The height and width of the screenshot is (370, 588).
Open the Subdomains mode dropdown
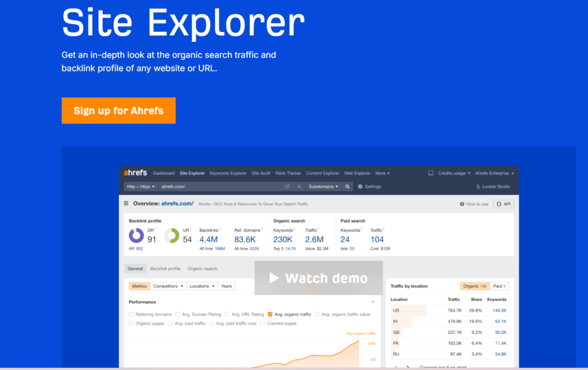(x=323, y=186)
